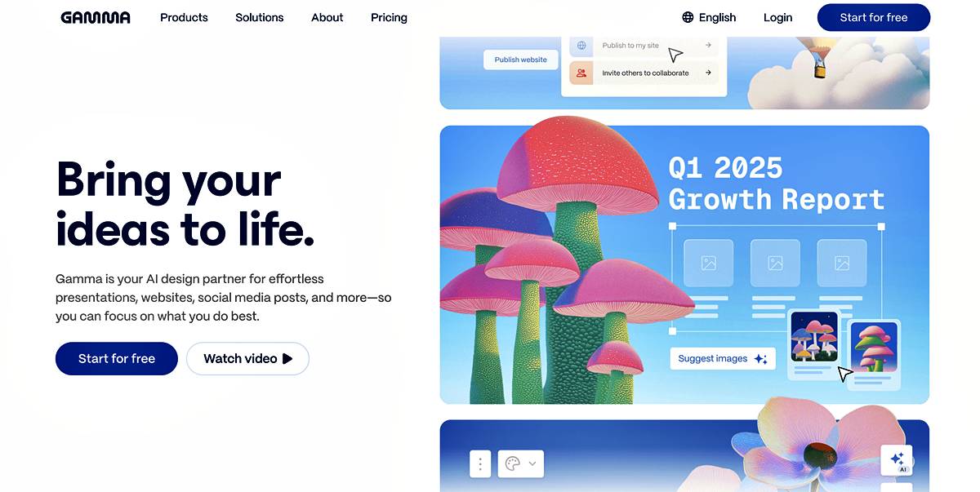Click the globe language icon
The image size is (980, 492).
(688, 17)
